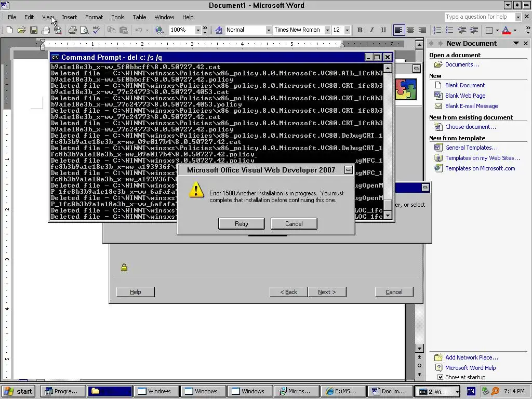Open the Style Normal dropdown
Screen dimensions: 532x399
pos(269,30)
